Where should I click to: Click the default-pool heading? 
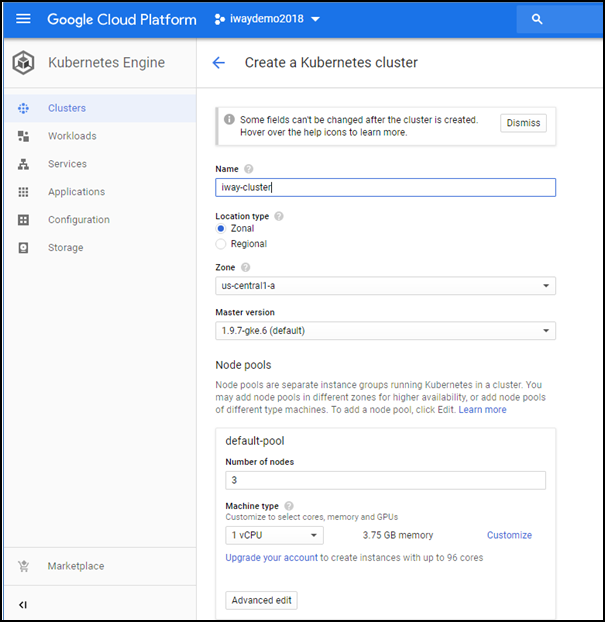255,441
